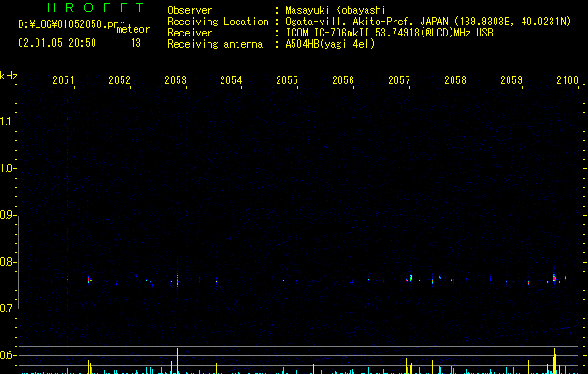Viewport: 588px width, 374px height.
Task: Click the 0.9 kHz axis label
Action: (7, 215)
